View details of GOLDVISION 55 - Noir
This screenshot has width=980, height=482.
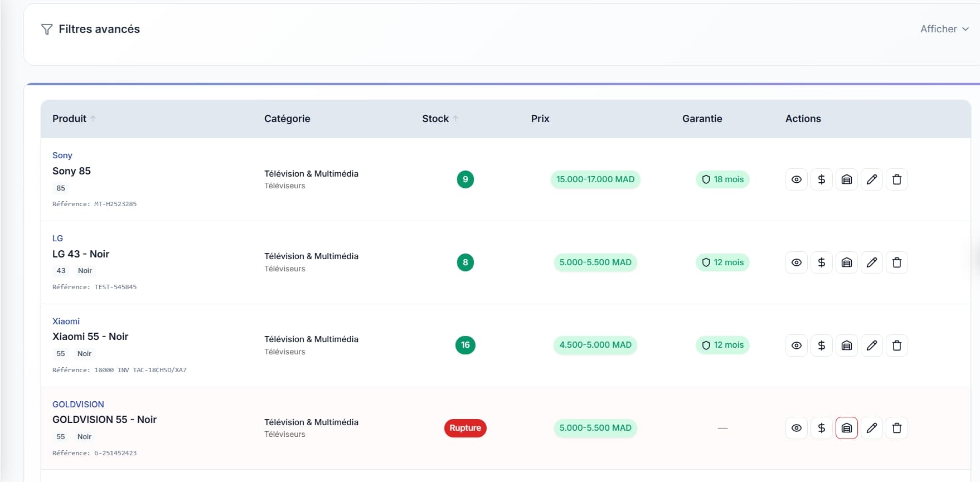point(797,428)
